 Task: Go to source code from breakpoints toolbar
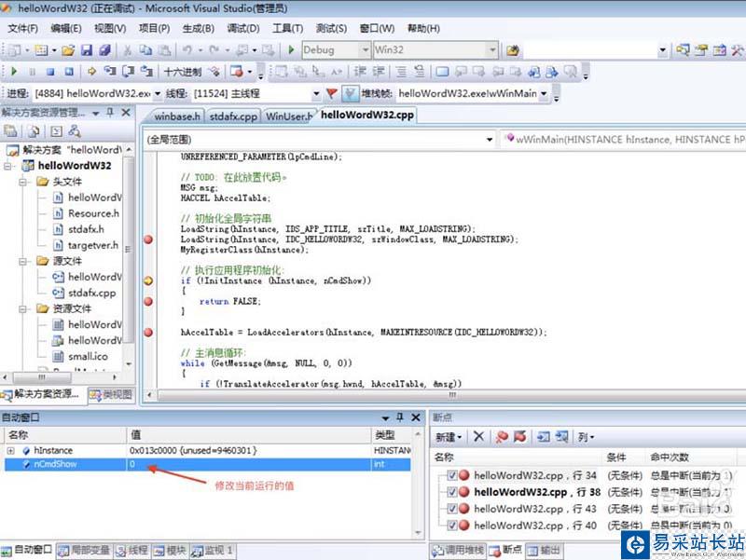[544, 436]
